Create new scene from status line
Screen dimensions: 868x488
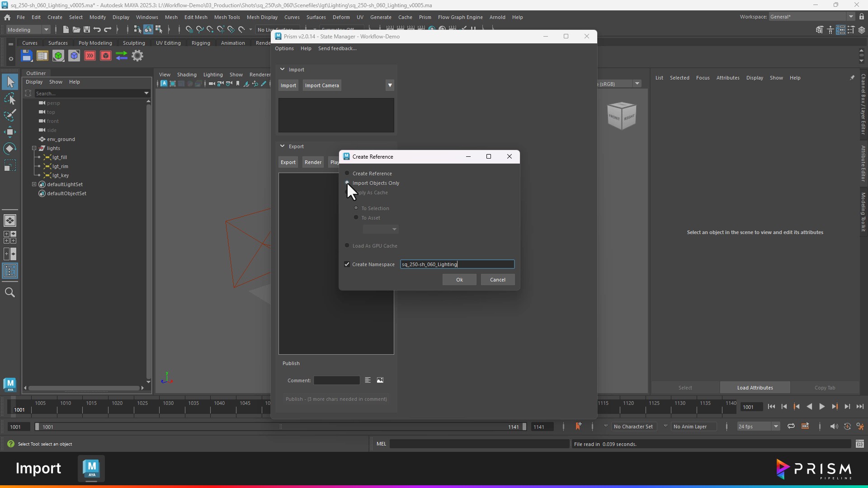click(x=66, y=30)
